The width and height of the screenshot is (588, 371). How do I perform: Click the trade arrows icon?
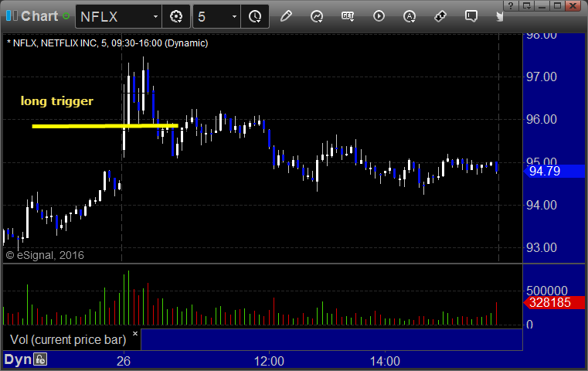coord(440,16)
